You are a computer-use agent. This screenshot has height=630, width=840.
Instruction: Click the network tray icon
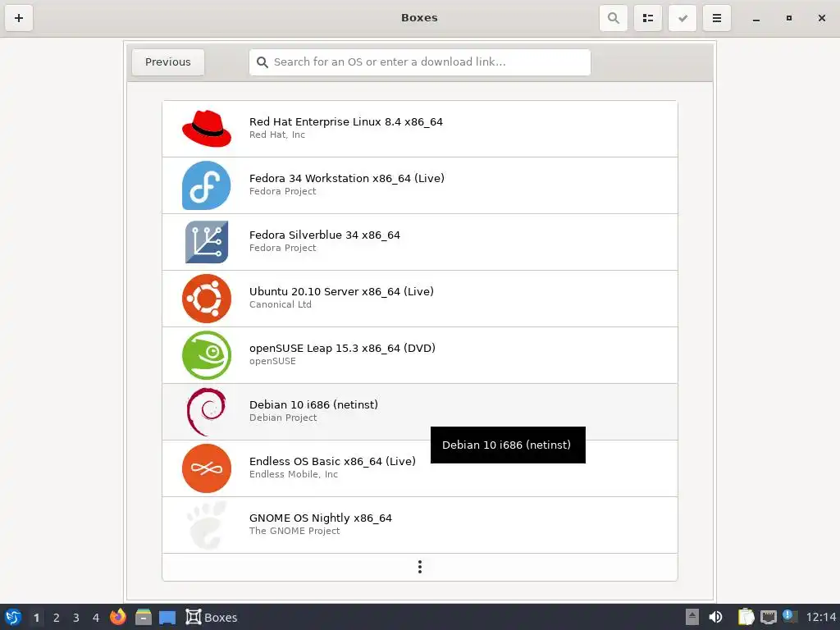[x=769, y=617]
